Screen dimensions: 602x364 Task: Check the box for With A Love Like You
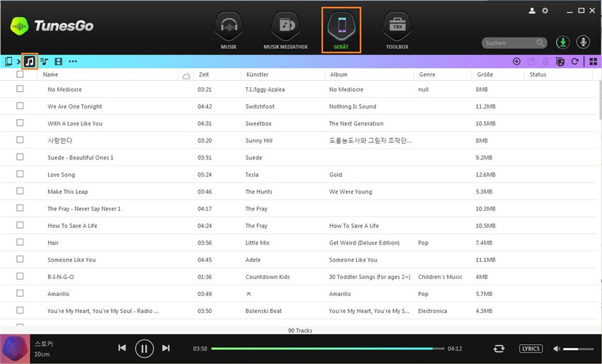[20, 123]
